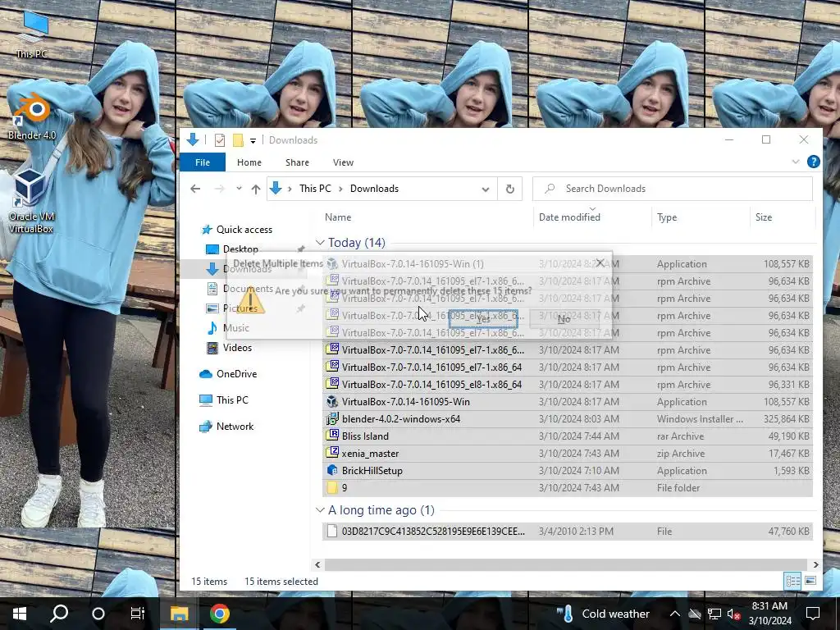
Task: Select the 03D8217C9C413852C528195E9E6E139CEE file
Action: point(568,532)
